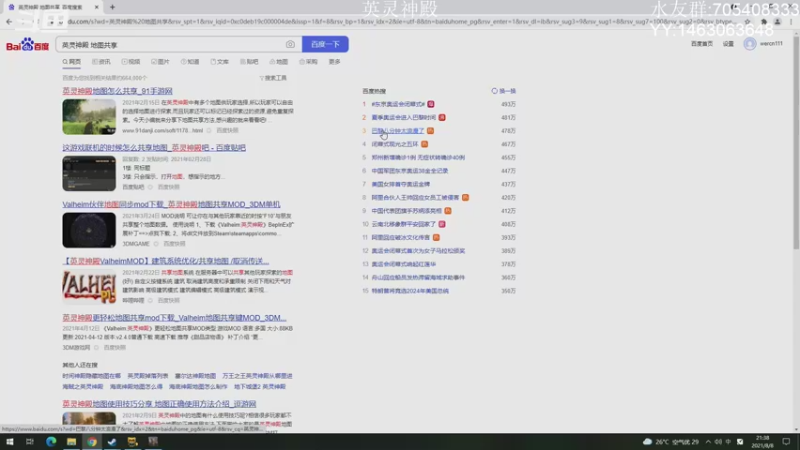The height and width of the screenshot is (450, 800).
Task: Click the orange badge beside hot search 4
Action: [424, 144]
